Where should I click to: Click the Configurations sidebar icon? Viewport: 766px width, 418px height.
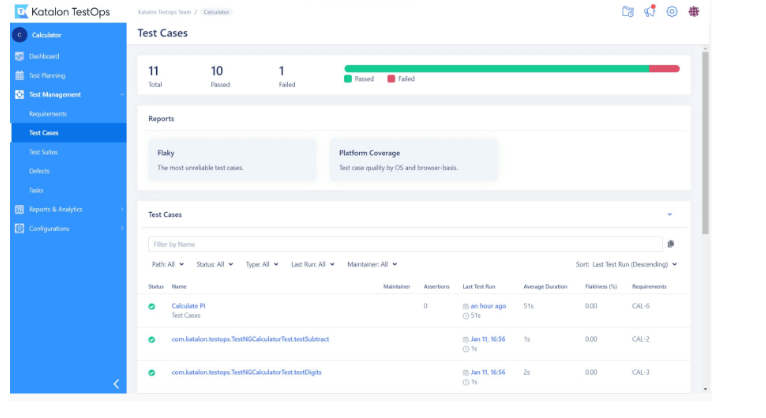19,228
